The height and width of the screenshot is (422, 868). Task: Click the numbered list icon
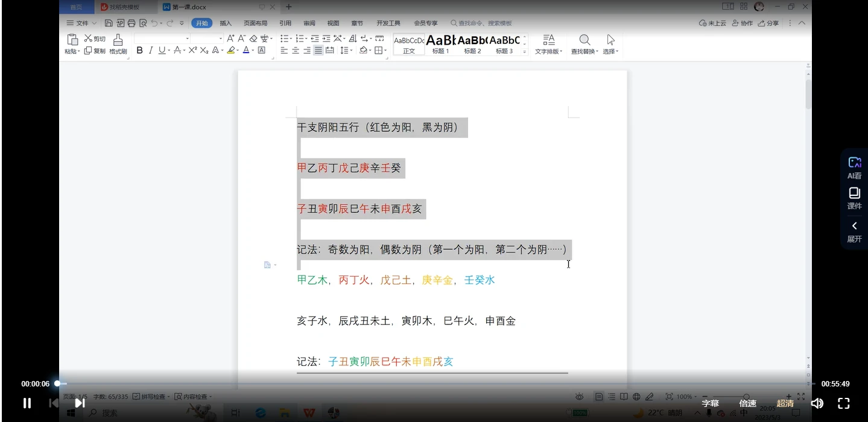[300, 39]
